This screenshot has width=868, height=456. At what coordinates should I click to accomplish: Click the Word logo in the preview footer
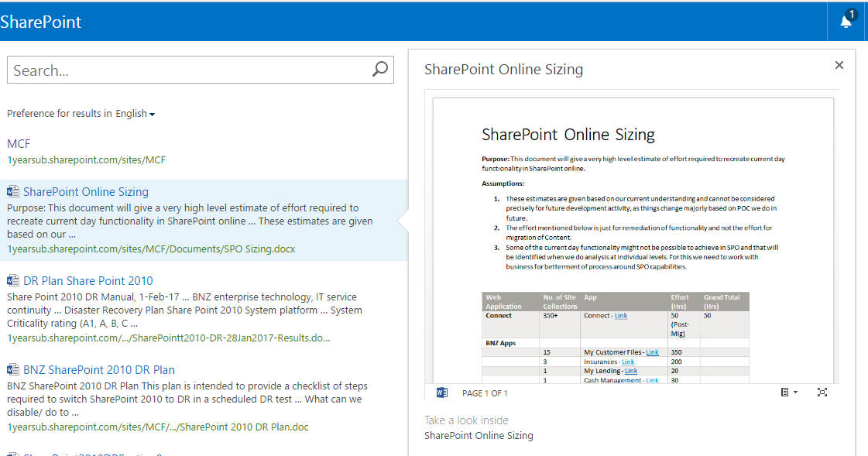coord(441,393)
